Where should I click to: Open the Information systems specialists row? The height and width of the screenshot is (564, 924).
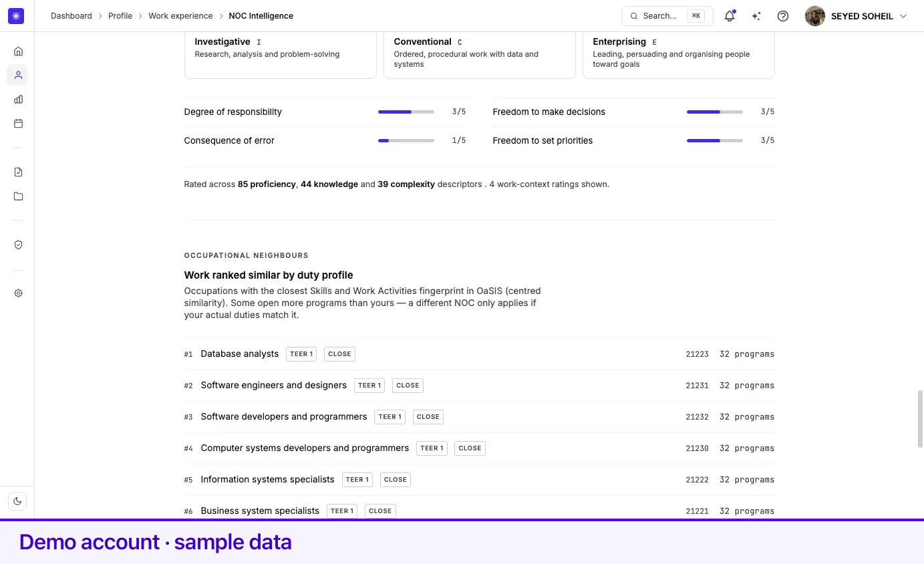click(x=480, y=480)
